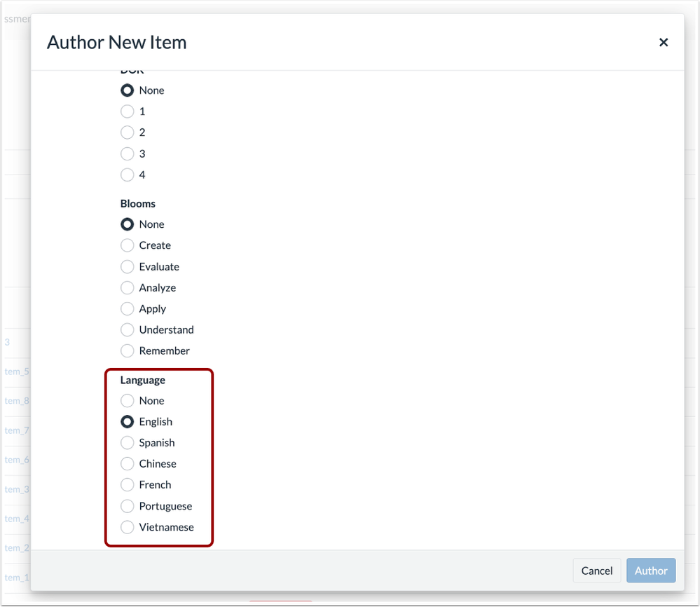Select Portuguese language option
The width and height of the screenshot is (700, 607).
(x=128, y=506)
